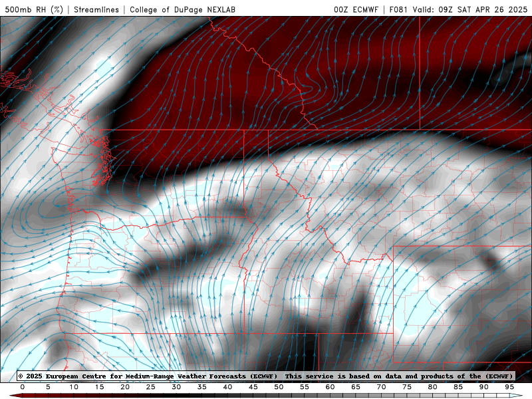
Task: Click the '15' label on legend
Action: (x=99, y=387)
